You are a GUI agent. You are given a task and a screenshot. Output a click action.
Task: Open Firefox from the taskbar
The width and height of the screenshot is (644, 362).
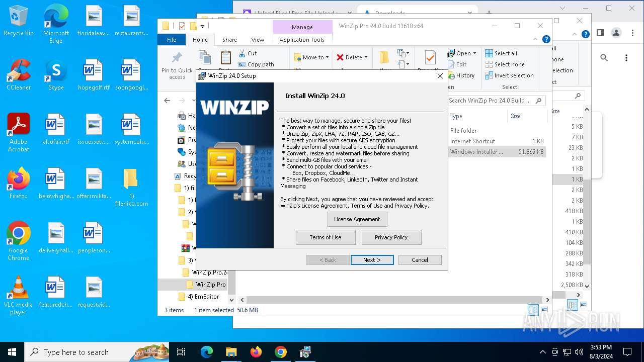pos(256,352)
